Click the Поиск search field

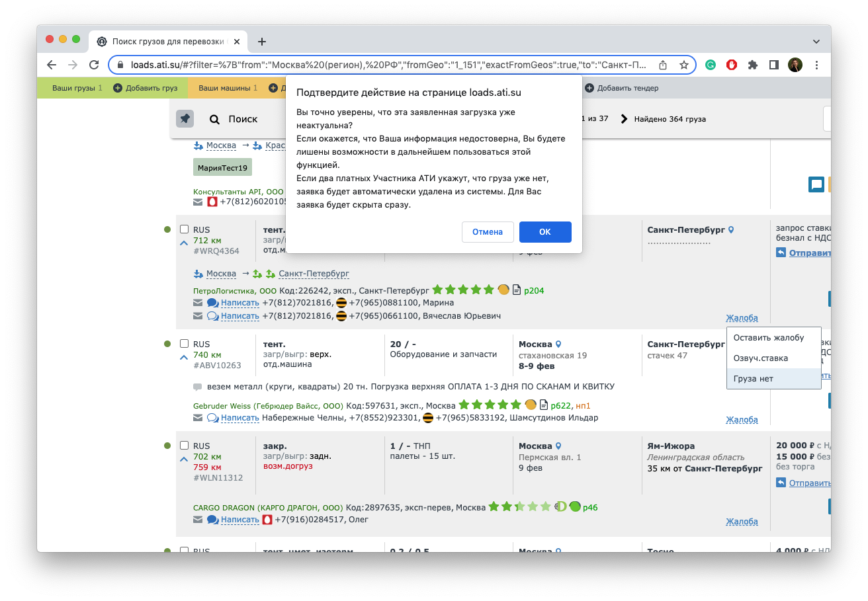coord(243,120)
